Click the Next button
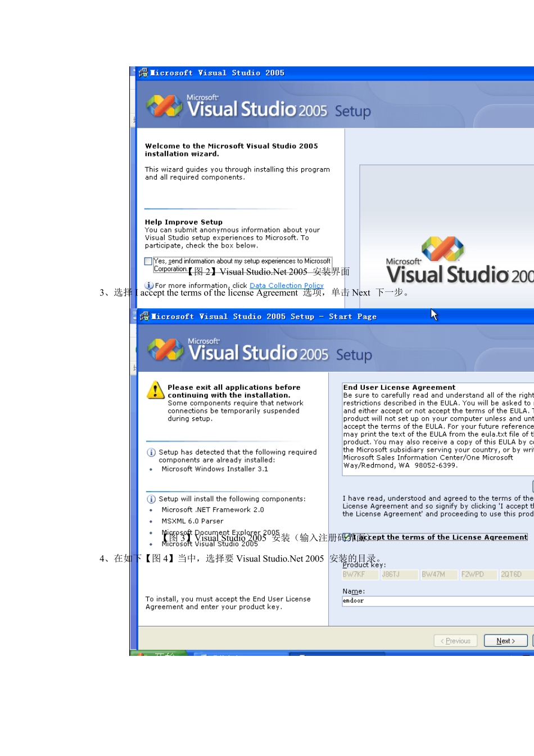 (x=506, y=641)
